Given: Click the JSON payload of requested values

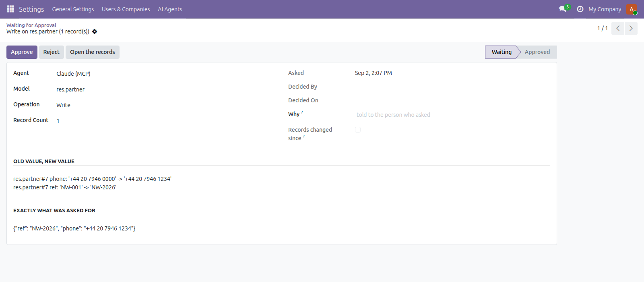Looking at the screenshot, I should [74, 228].
